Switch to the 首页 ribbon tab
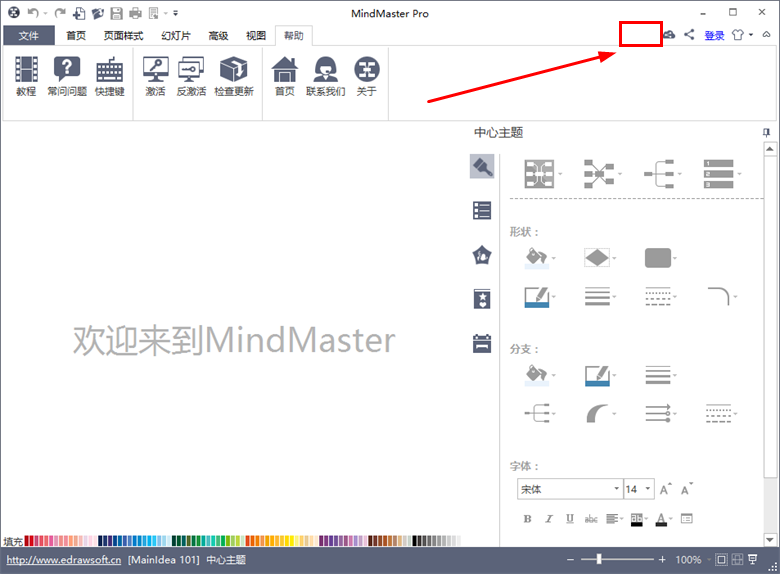 (x=76, y=35)
